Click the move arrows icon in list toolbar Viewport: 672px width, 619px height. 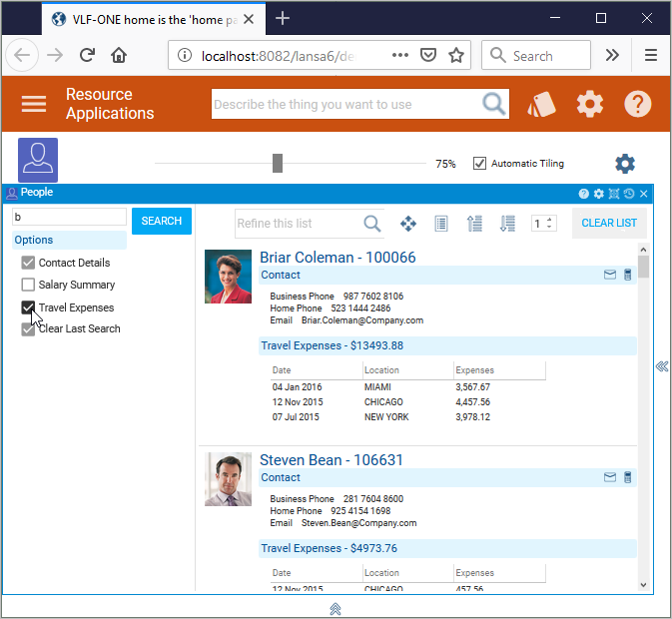408,224
